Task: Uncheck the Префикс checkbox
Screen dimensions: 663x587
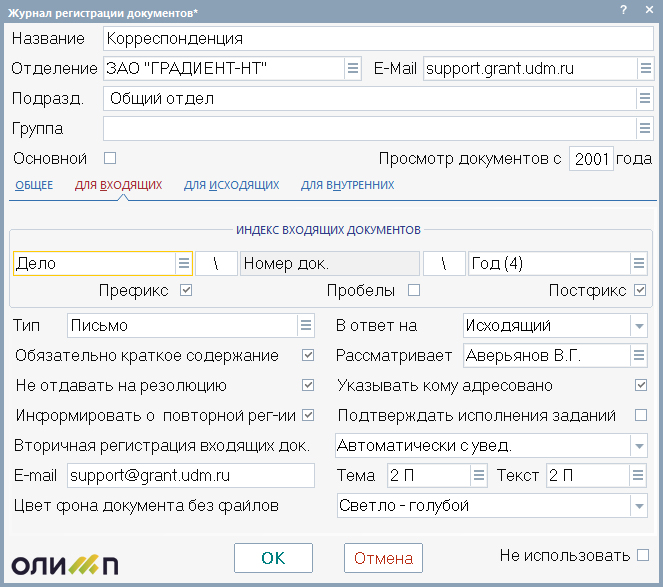Action: 186,290
